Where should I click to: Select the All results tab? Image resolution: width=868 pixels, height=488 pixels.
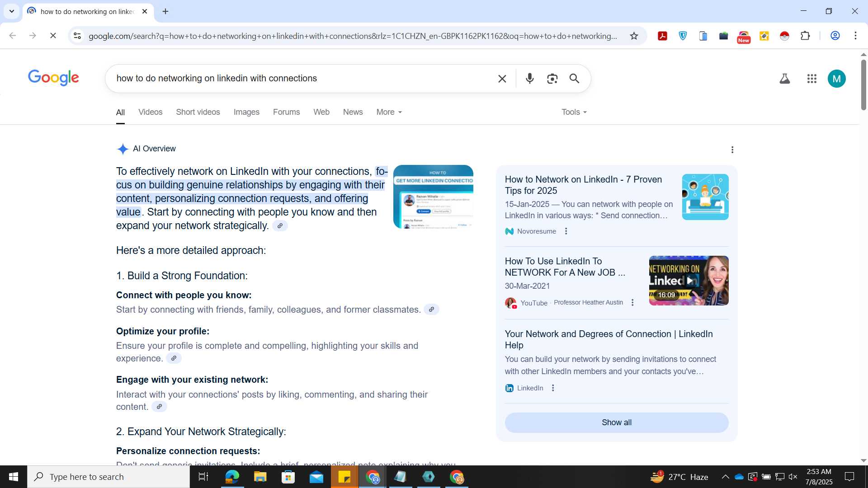tap(120, 113)
